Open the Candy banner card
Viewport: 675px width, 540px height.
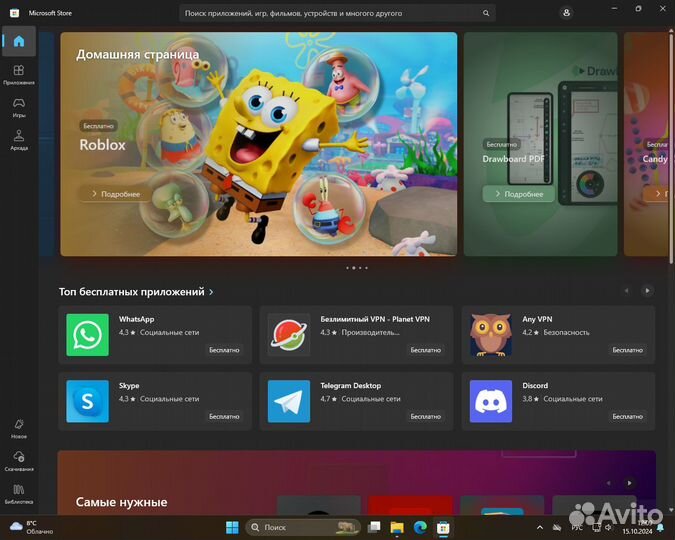646,144
